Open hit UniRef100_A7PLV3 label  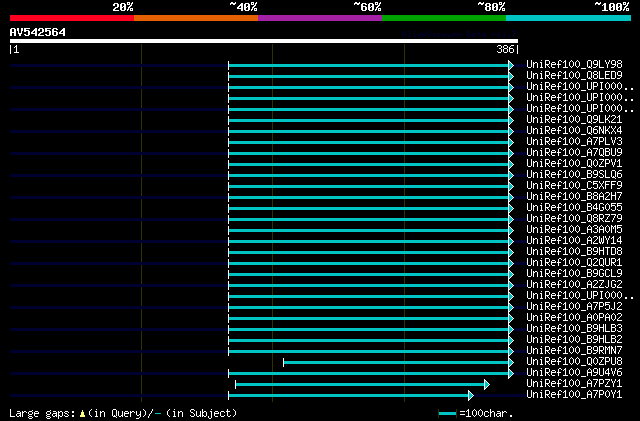pos(574,141)
